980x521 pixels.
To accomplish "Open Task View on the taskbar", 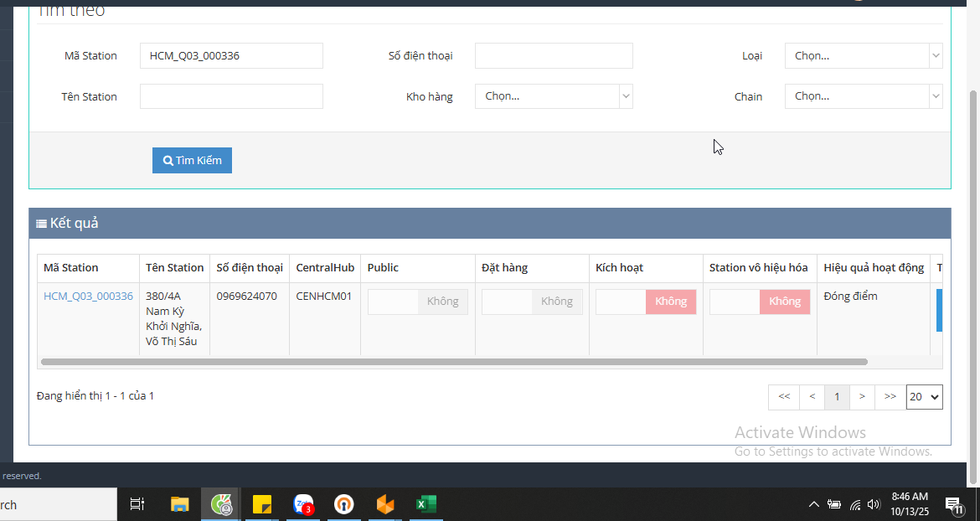I will click(137, 504).
